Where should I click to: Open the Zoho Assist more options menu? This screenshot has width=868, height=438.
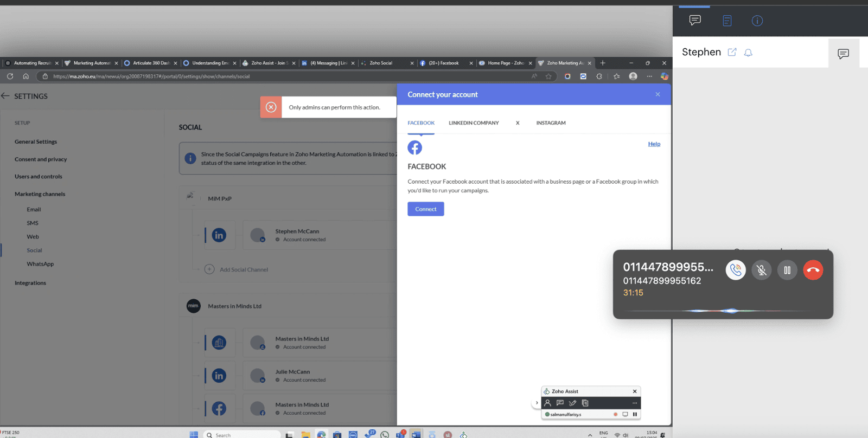(634, 403)
